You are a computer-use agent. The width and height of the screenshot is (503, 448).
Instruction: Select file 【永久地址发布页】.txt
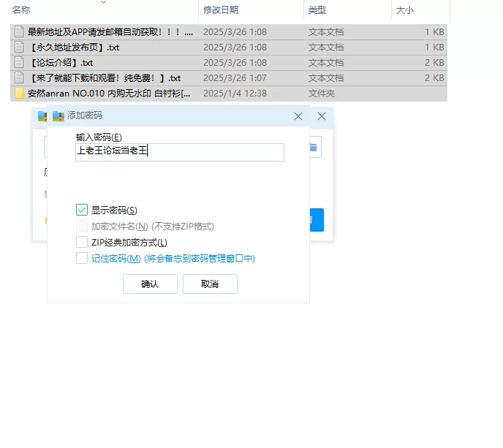[229, 48]
